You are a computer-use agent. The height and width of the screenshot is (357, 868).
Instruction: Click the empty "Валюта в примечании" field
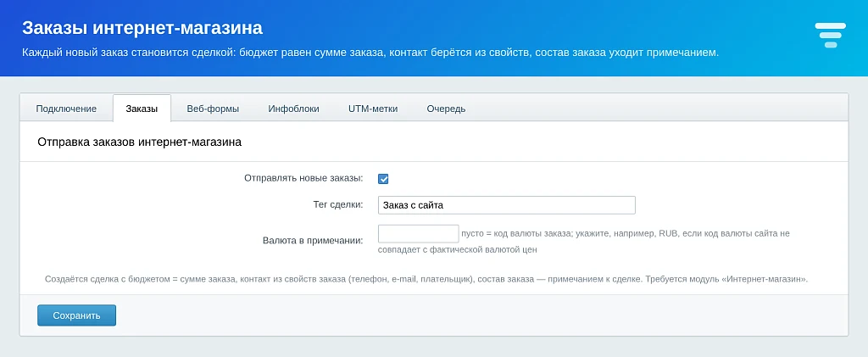[x=419, y=233]
